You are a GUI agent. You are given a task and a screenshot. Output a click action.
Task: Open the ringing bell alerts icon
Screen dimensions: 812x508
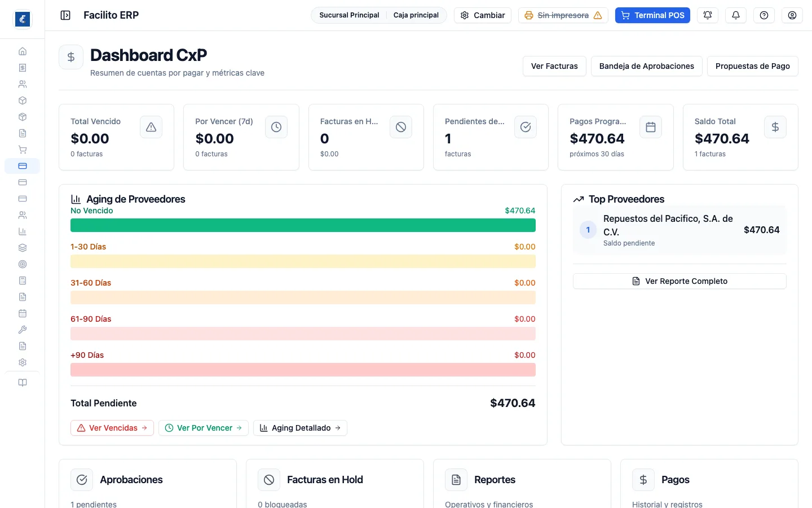click(x=708, y=15)
